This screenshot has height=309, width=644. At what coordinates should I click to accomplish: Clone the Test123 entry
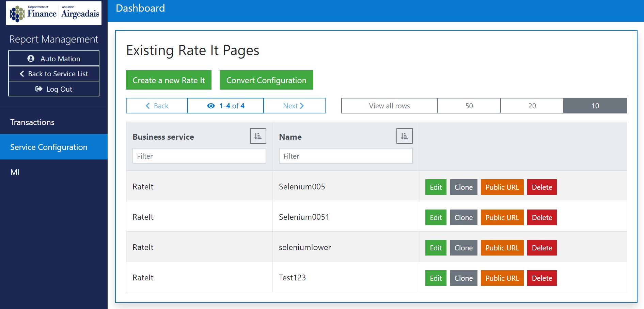pos(464,278)
